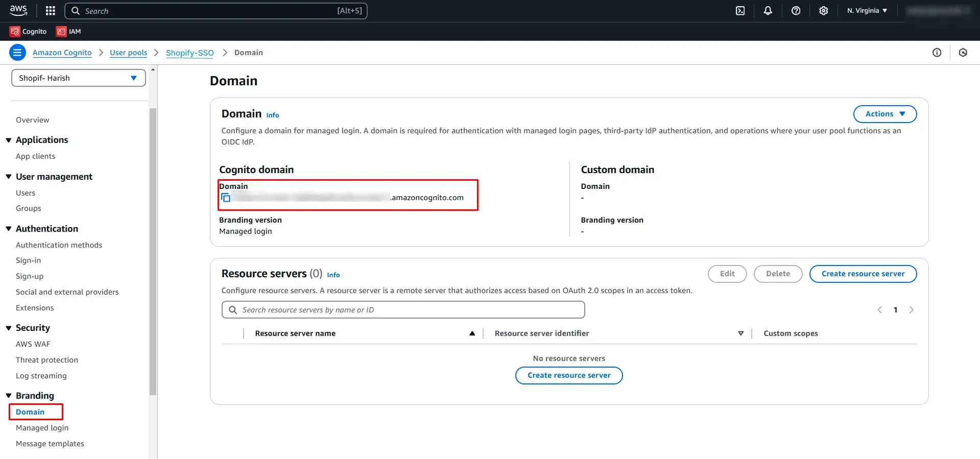Open the IAM service shortcut
Image resolution: width=980 pixels, height=459 pixels.
pyautogui.click(x=69, y=32)
